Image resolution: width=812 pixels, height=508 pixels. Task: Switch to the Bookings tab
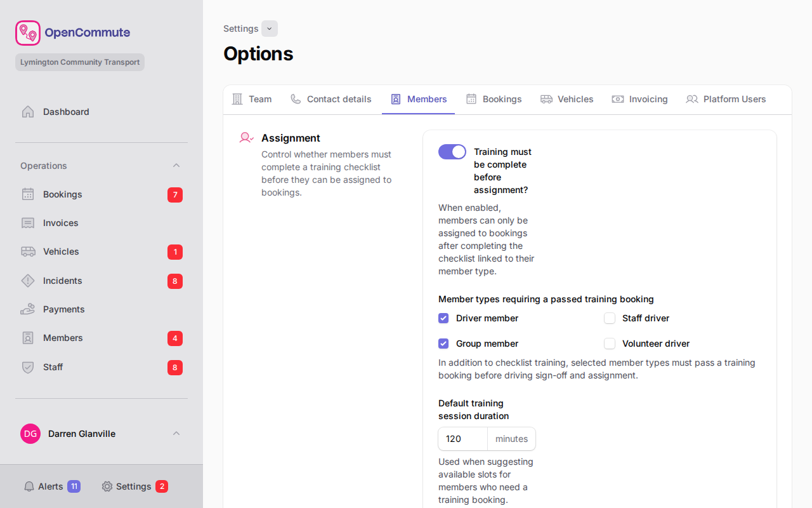click(494, 99)
